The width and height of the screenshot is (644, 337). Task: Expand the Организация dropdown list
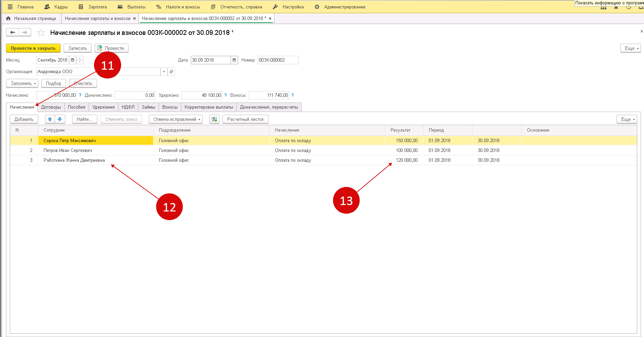click(164, 72)
